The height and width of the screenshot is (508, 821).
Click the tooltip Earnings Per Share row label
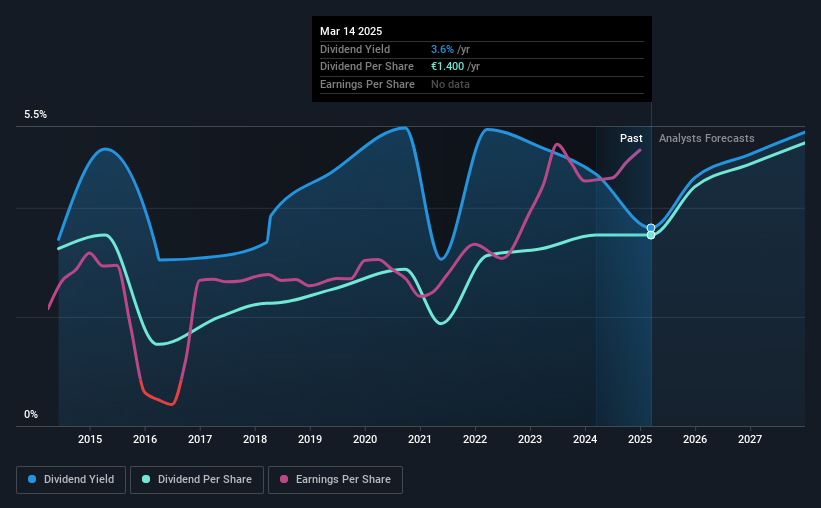click(x=367, y=84)
